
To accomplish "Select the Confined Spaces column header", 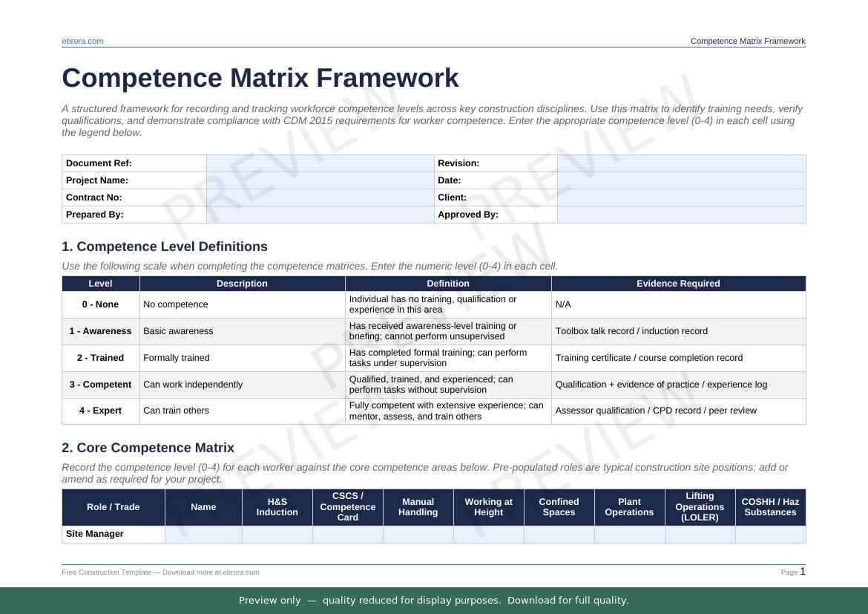I will click(559, 507).
